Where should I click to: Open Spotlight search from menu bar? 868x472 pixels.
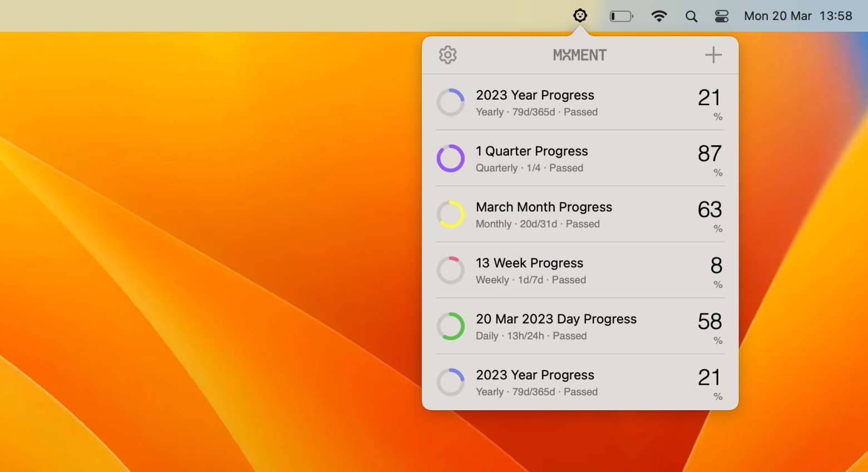point(691,16)
